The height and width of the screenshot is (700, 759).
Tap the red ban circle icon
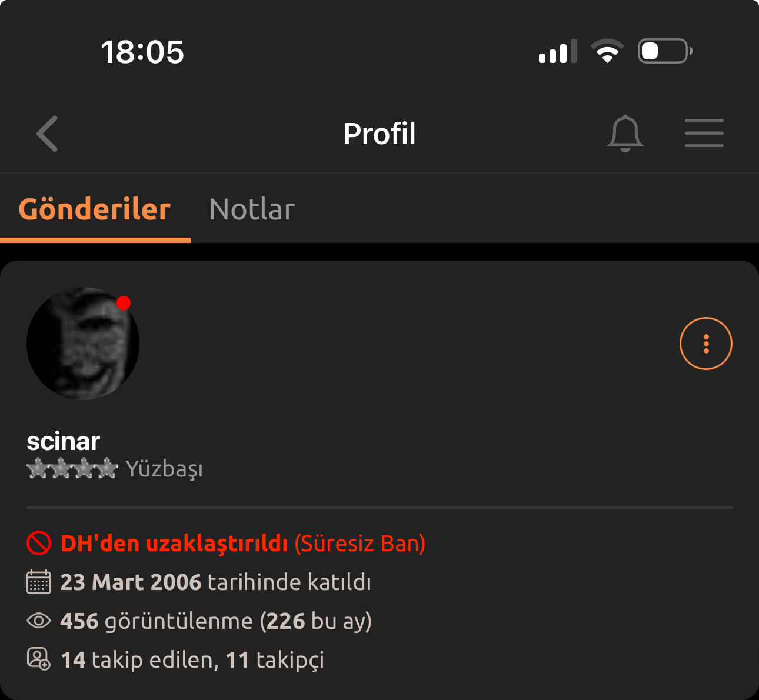[39, 543]
